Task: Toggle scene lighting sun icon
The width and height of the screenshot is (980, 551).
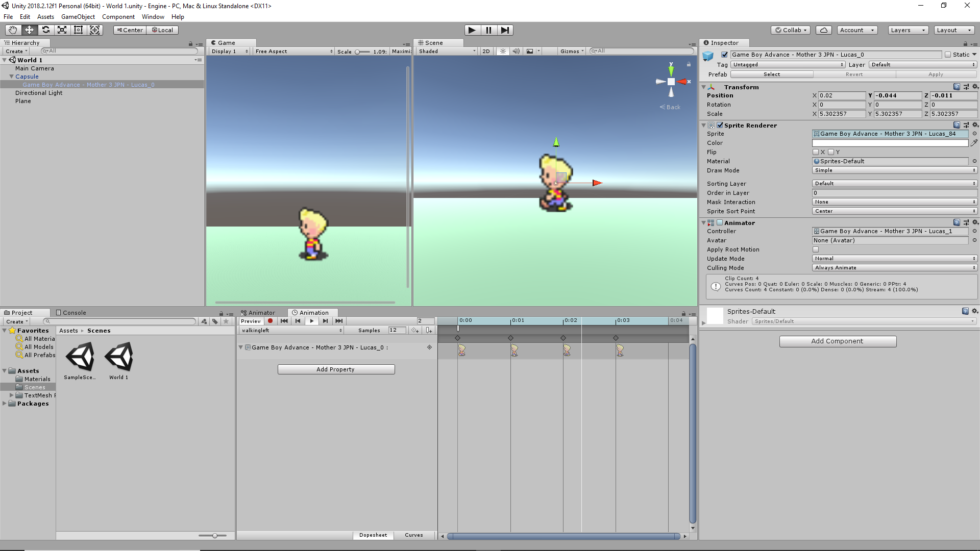Action: tap(503, 51)
